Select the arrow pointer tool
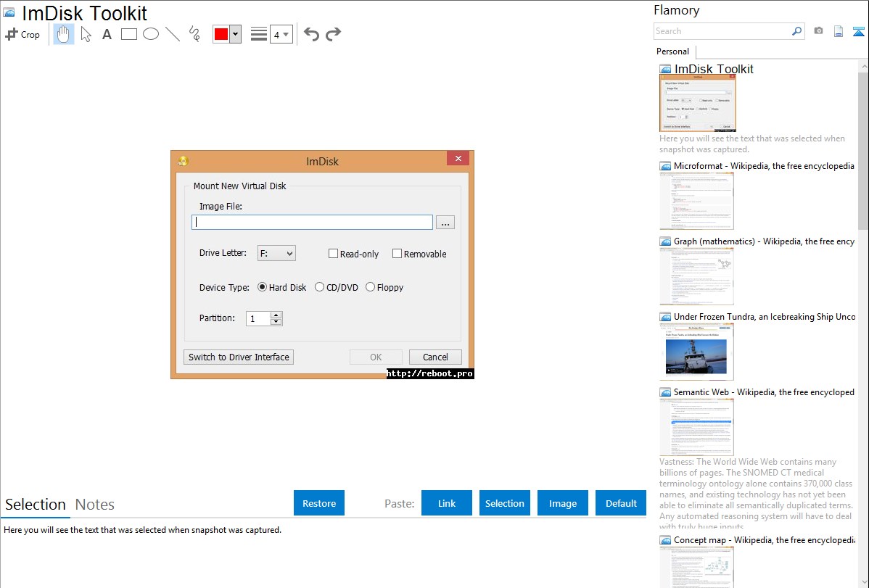The width and height of the screenshot is (869, 588). coord(86,34)
